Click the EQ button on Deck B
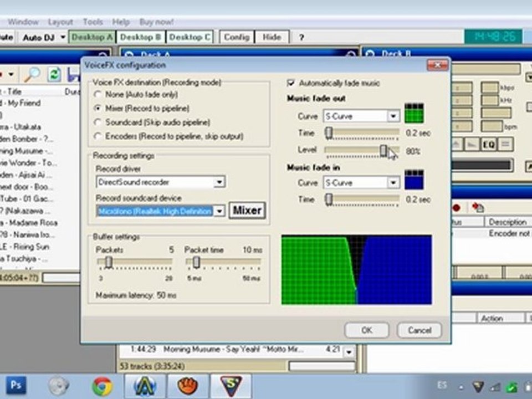Viewport: 532px width, 399px height. pyautogui.click(x=489, y=145)
